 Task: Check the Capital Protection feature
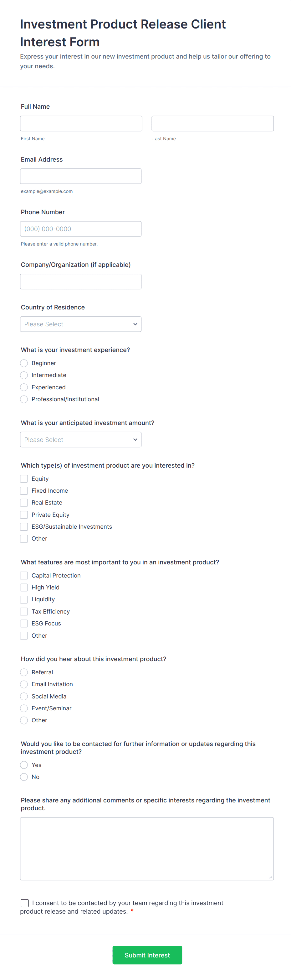(24, 576)
